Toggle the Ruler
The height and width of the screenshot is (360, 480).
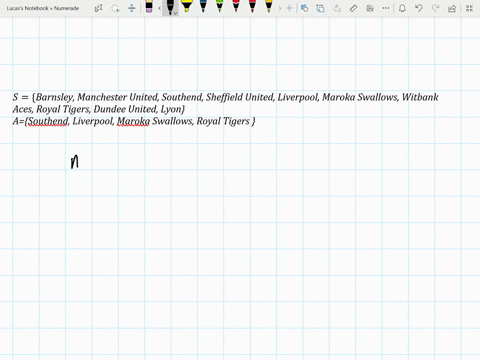[353, 8]
